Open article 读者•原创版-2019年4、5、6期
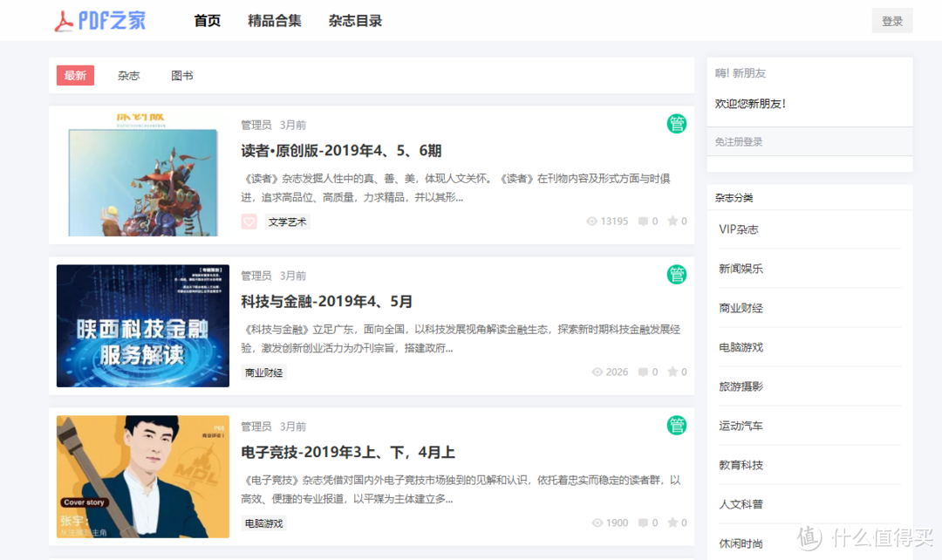This screenshot has height=560, width=942. 341,150
